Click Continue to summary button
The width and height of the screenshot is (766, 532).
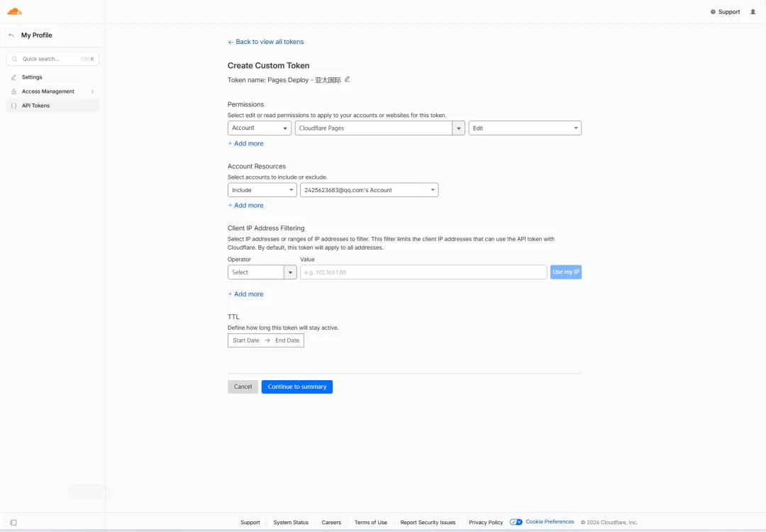[x=297, y=387]
